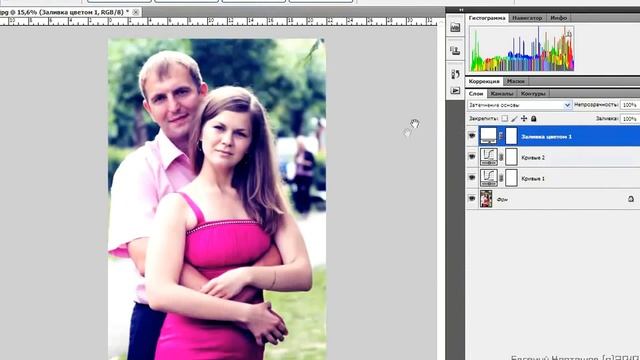Select mask thumbnail of Заливка цветом 1

click(511, 136)
